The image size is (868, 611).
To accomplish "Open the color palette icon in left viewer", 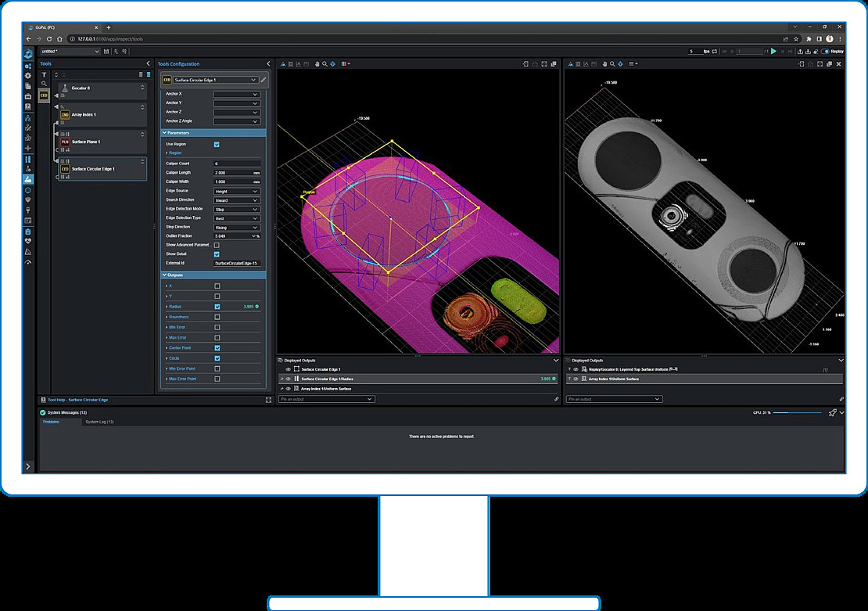I will point(345,64).
